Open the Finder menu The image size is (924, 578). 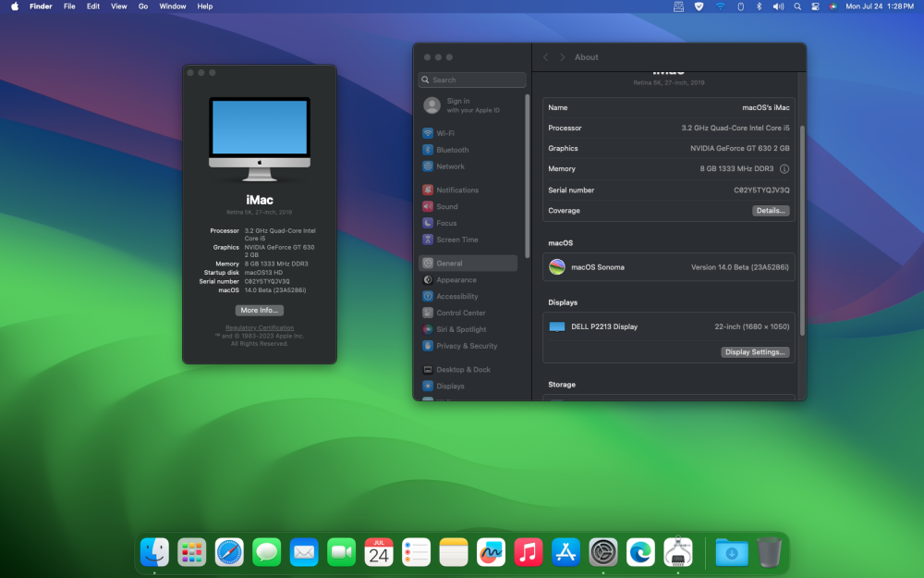point(41,6)
